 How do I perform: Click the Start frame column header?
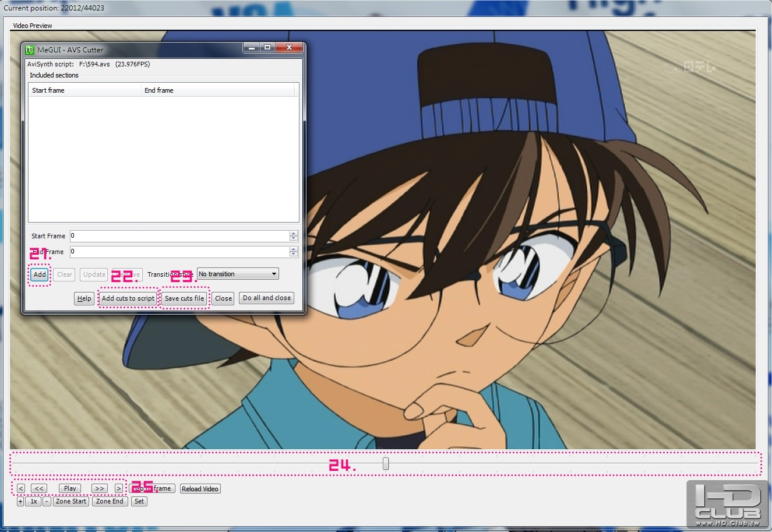85,90
